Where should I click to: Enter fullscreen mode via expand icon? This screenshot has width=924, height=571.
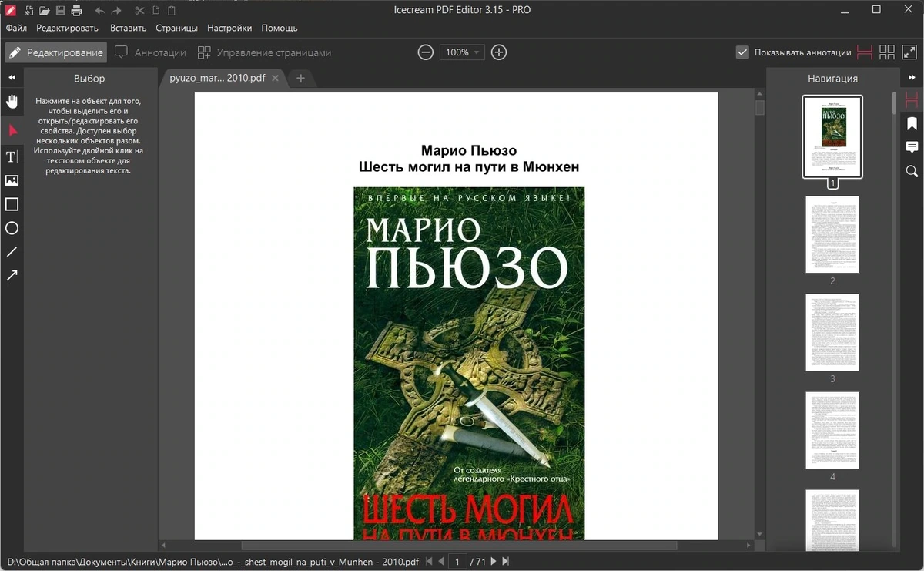pos(909,52)
